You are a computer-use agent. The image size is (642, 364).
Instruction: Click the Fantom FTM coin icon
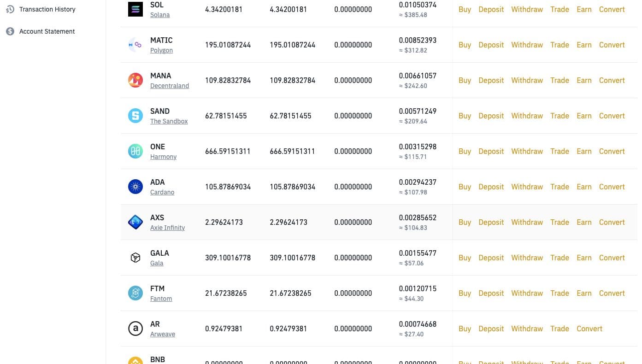pos(135,293)
